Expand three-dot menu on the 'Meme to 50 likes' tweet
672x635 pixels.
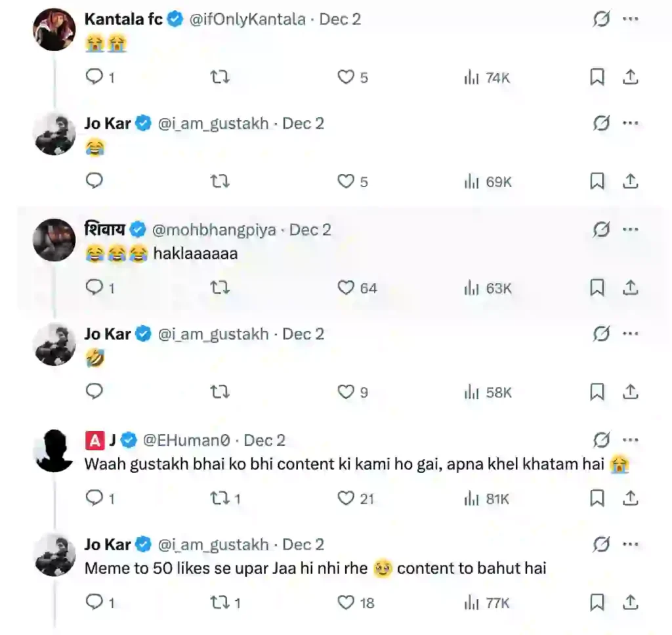631,544
